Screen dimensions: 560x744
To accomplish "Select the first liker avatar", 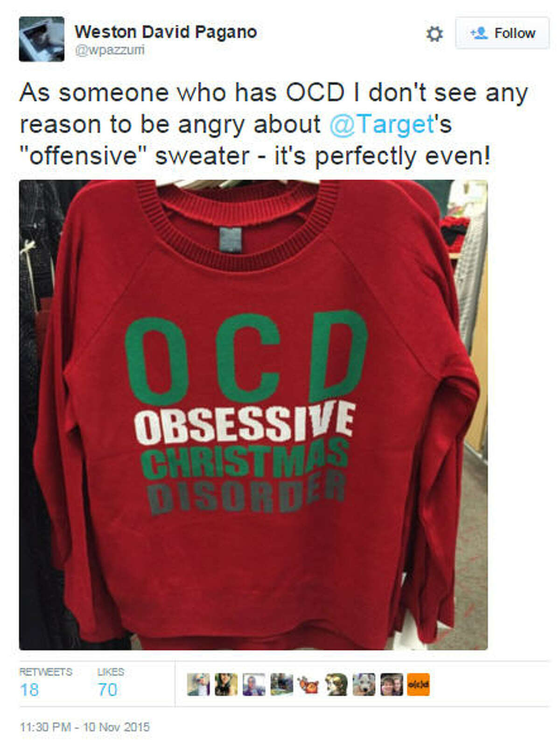I will [x=198, y=684].
